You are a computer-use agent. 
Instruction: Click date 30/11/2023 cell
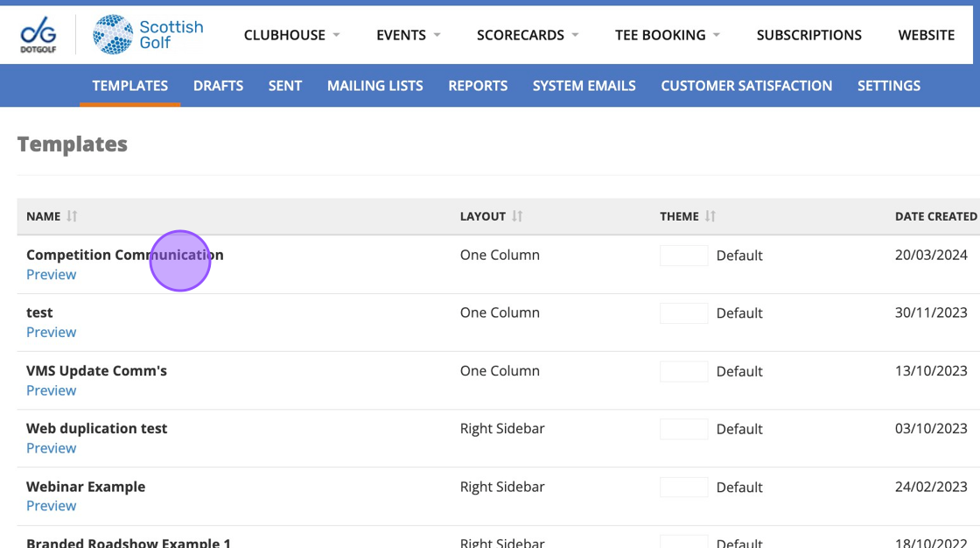pos(931,313)
